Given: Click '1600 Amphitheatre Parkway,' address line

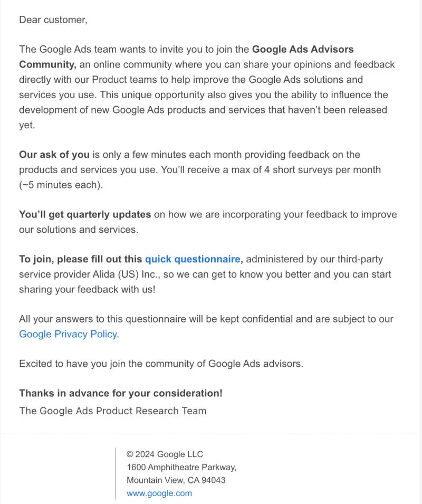Looking at the screenshot, I should [x=181, y=467].
